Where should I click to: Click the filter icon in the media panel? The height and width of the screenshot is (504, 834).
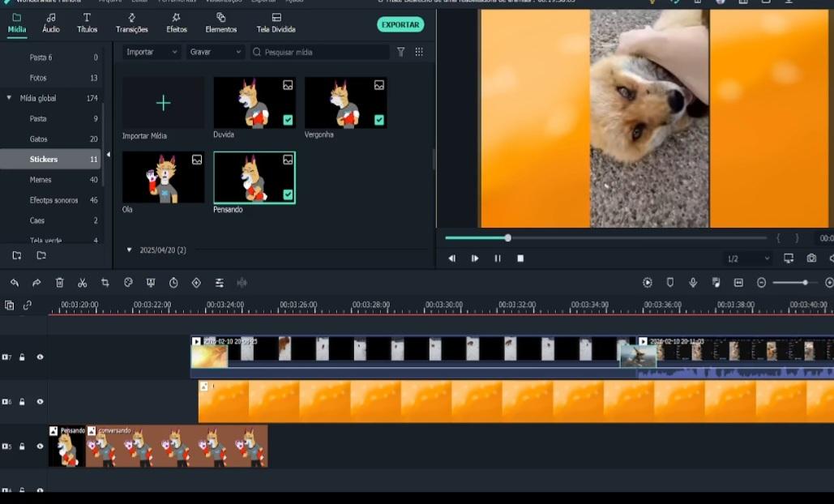[x=400, y=52]
